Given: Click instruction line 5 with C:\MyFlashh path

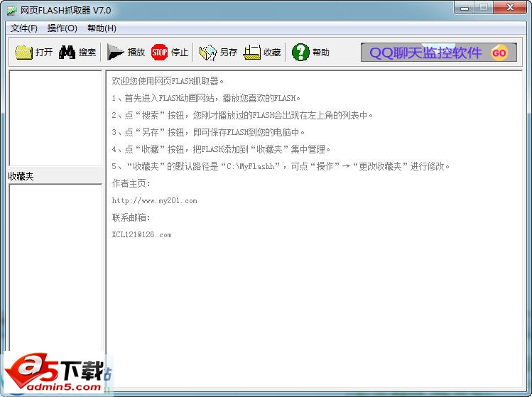Looking at the screenshot, I should pos(281,166).
